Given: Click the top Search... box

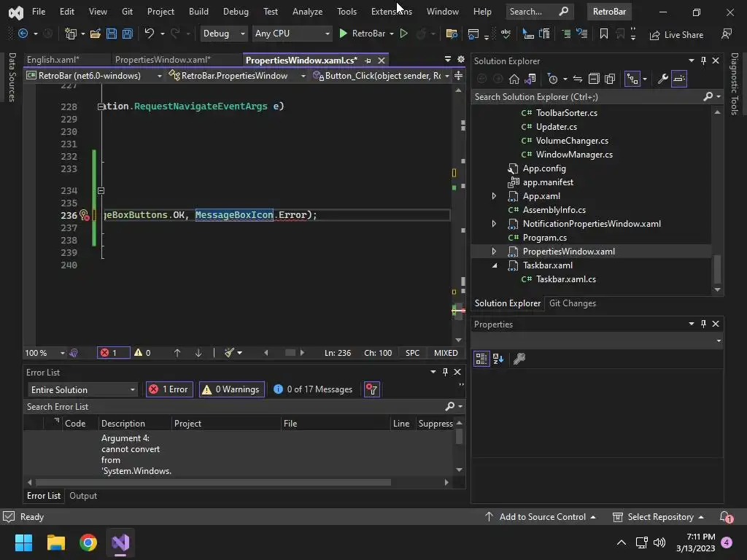Looking at the screenshot, I should click(x=539, y=12).
